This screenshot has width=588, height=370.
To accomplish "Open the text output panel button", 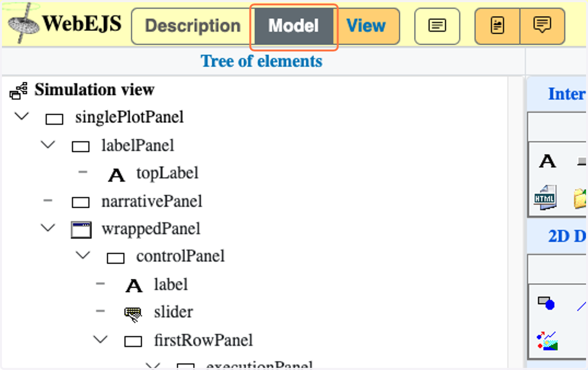I will click(437, 26).
